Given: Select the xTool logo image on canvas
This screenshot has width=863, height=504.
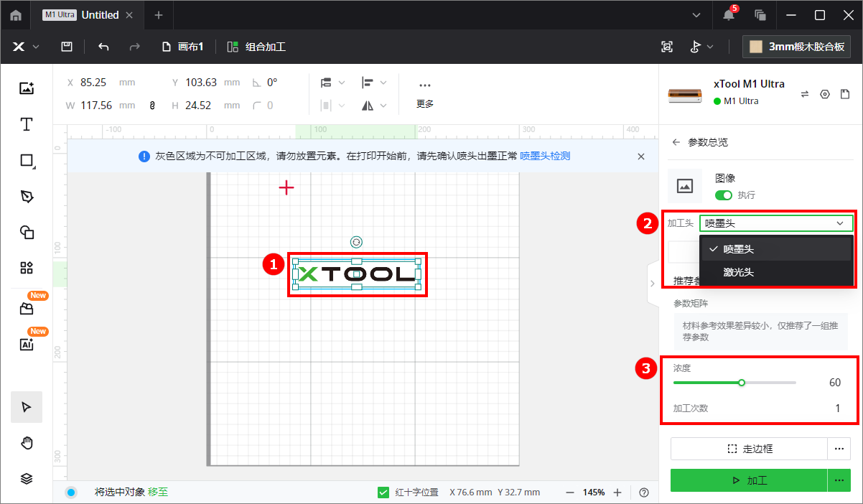Looking at the screenshot, I should [356, 274].
